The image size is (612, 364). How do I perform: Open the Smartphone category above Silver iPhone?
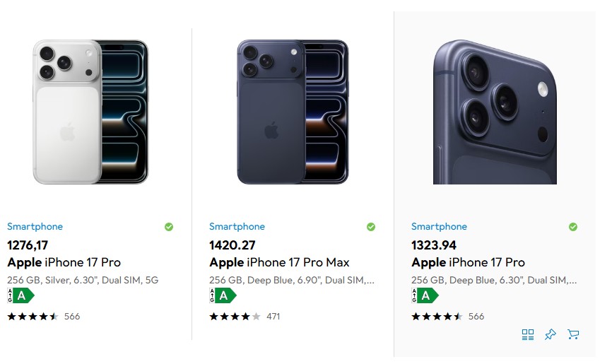35,227
